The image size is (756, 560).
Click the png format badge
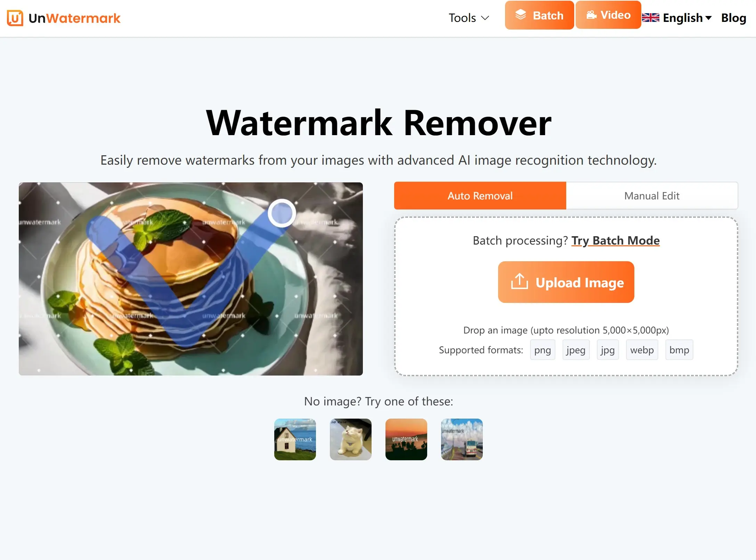coord(541,350)
